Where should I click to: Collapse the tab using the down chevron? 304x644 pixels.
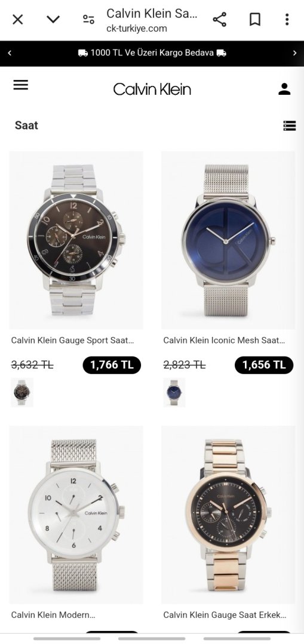click(x=53, y=19)
